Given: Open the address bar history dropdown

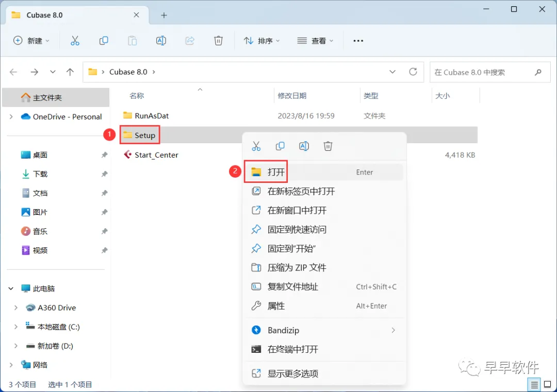Looking at the screenshot, I should click(392, 72).
